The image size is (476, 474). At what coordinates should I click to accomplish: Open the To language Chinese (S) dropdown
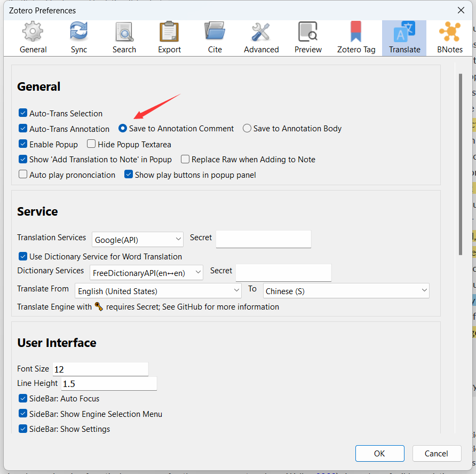tap(346, 291)
